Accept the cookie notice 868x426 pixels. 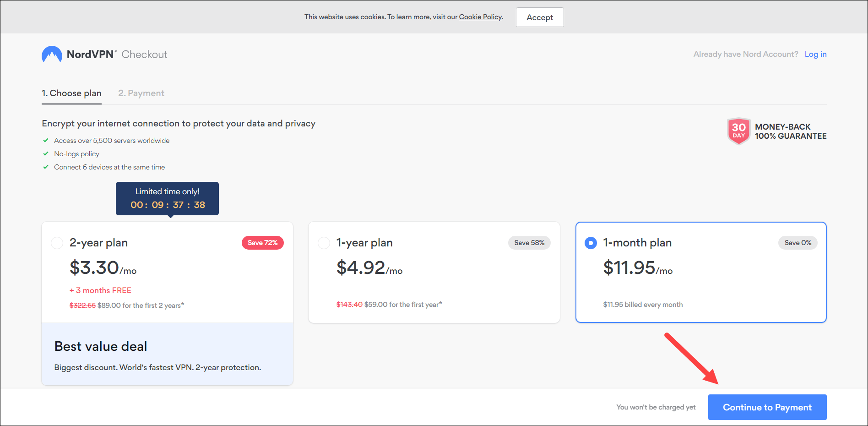(x=540, y=17)
